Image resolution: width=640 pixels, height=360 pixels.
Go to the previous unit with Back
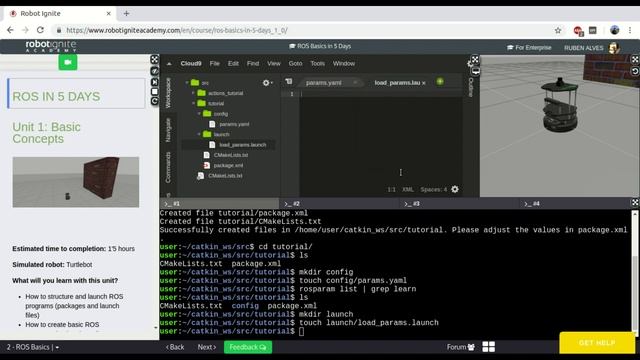[175, 347]
